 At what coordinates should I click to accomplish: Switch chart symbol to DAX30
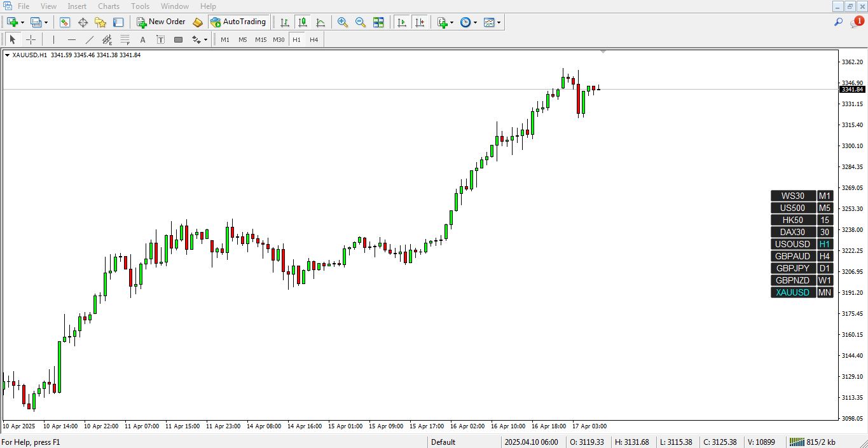[x=793, y=232]
